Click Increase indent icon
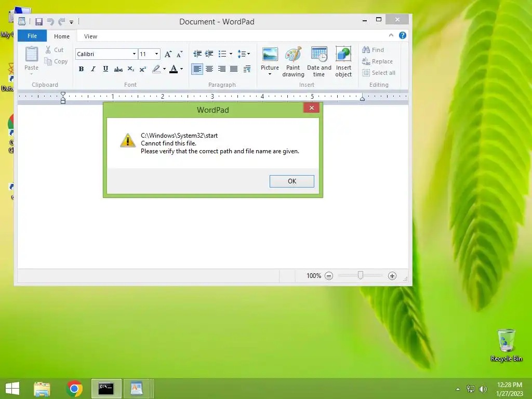Viewport: 532px width, 399px height. [x=209, y=54]
